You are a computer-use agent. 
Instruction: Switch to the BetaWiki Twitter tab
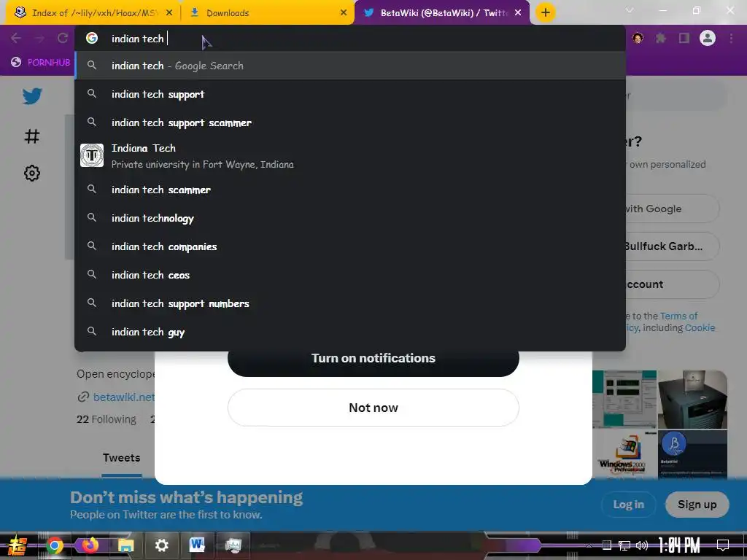pos(442,13)
